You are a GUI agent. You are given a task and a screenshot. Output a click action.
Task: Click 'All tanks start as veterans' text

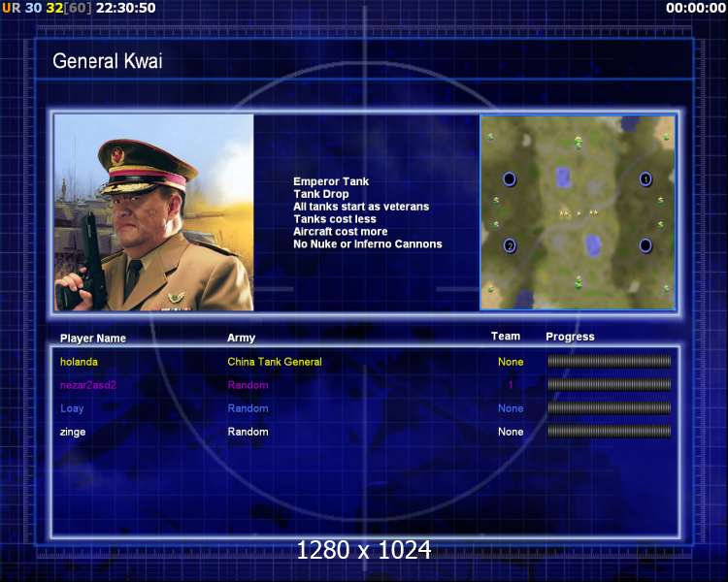pos(361,207)
